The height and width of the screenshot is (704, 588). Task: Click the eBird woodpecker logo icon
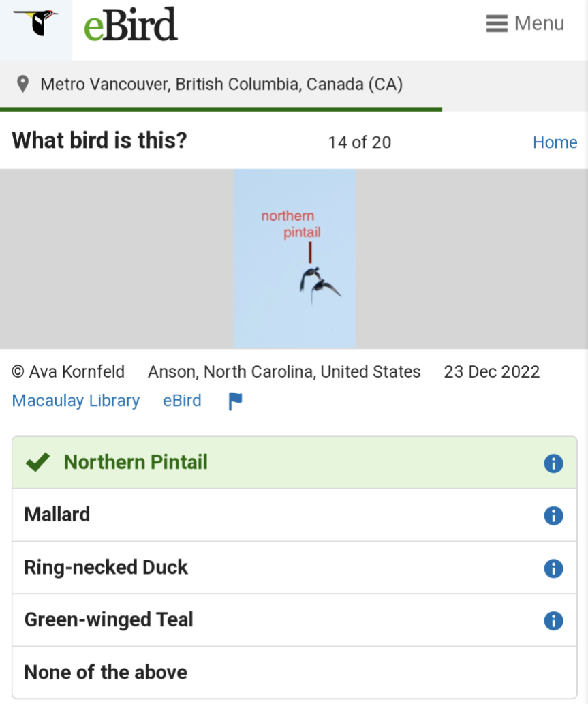click(36, 25)
